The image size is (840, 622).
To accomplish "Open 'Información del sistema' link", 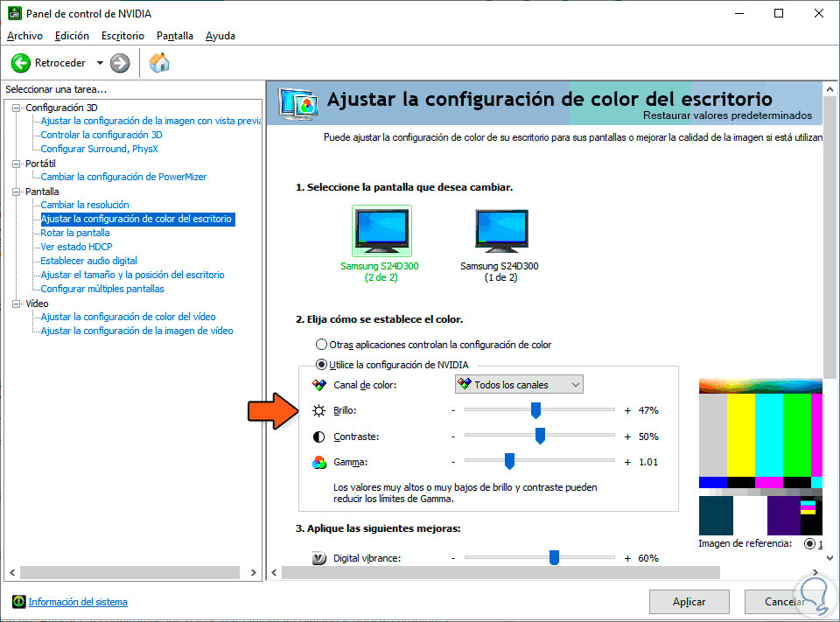I will [78, 602].
